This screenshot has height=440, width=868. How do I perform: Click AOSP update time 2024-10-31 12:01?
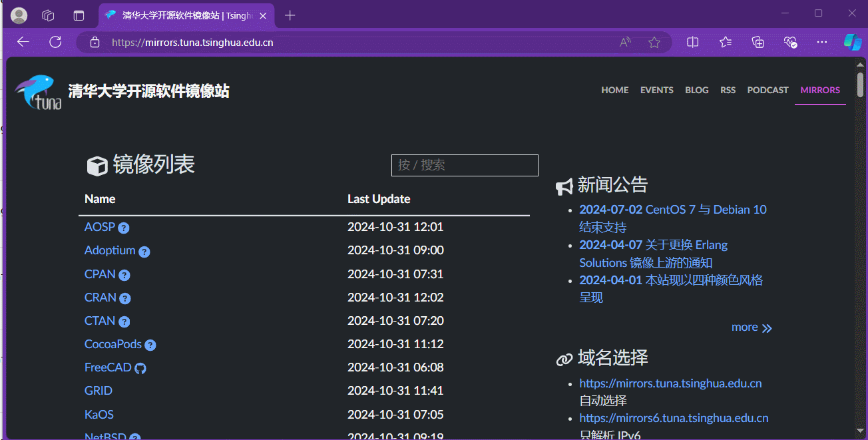(x=395, y=227)
